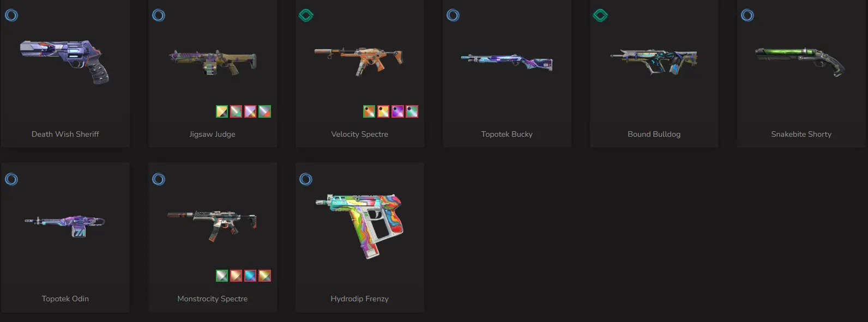
Task: Click the Topotek Odin skin name
Action: 65,299
